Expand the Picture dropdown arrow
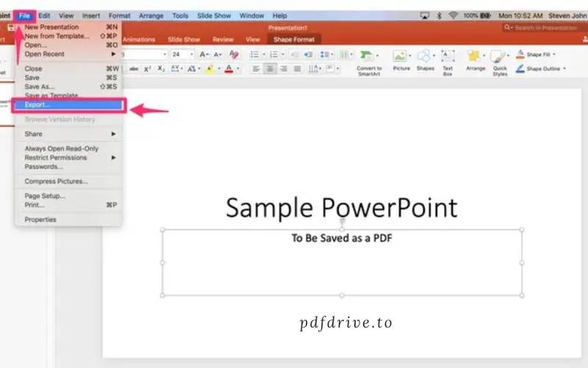Image resolution: width=588 pixels, height=368 pixels. click(409, 56)
